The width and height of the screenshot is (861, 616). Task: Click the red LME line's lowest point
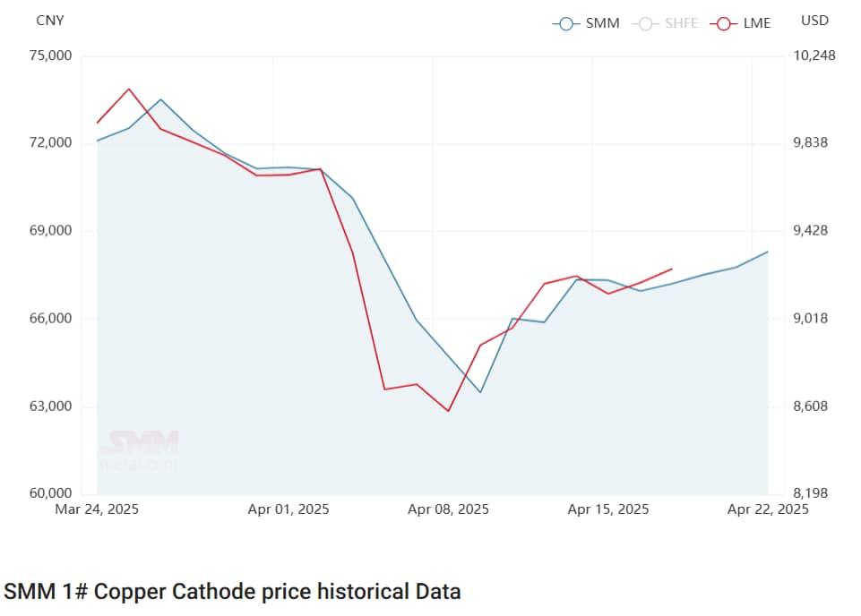[448, 411]
